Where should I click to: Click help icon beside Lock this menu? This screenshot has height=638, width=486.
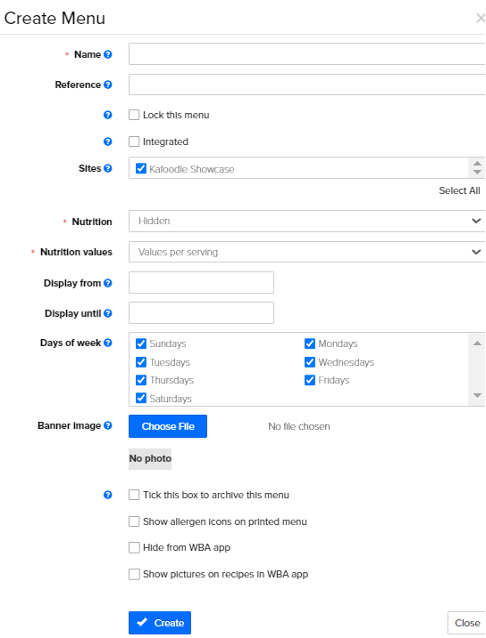[x=107, y=115]
